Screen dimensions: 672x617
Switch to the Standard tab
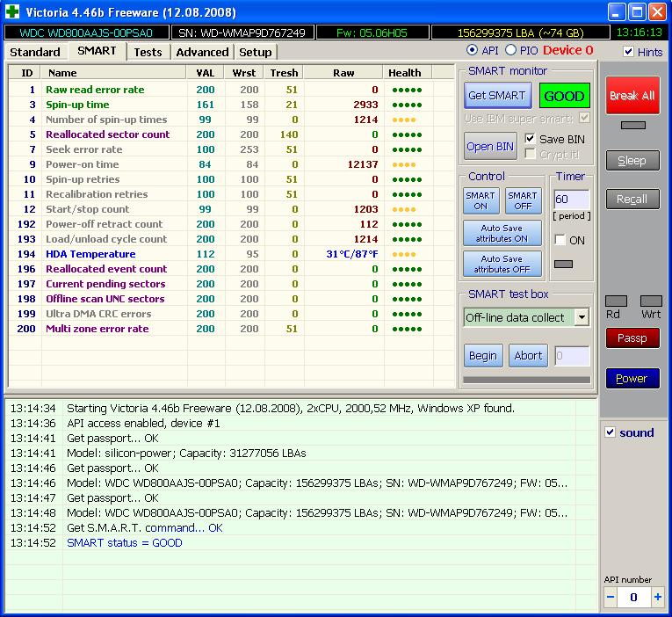point(35,53)
